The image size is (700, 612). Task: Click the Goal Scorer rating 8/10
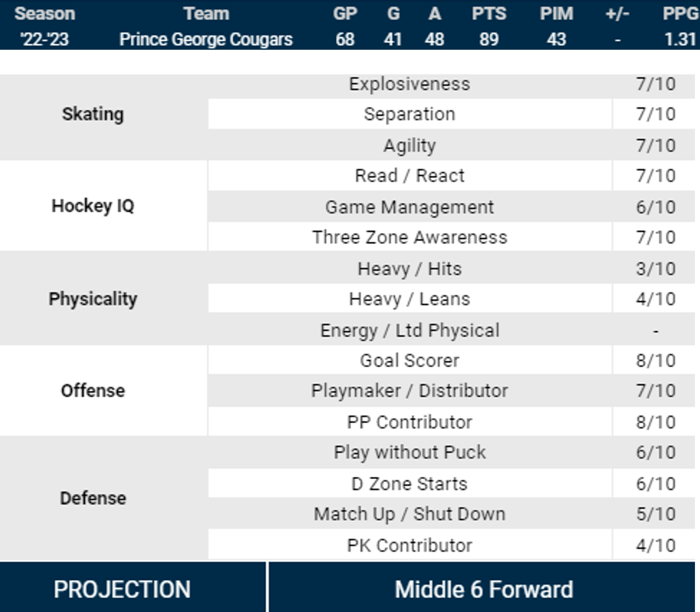[655, 360]
